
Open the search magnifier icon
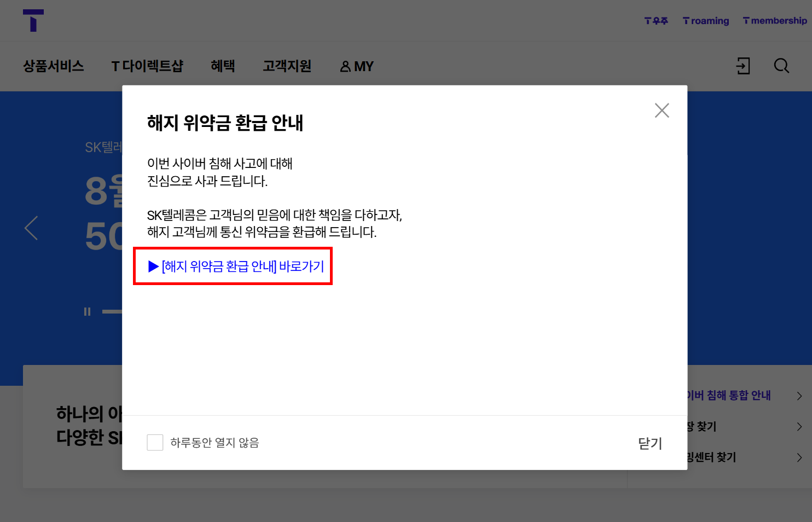781,66
